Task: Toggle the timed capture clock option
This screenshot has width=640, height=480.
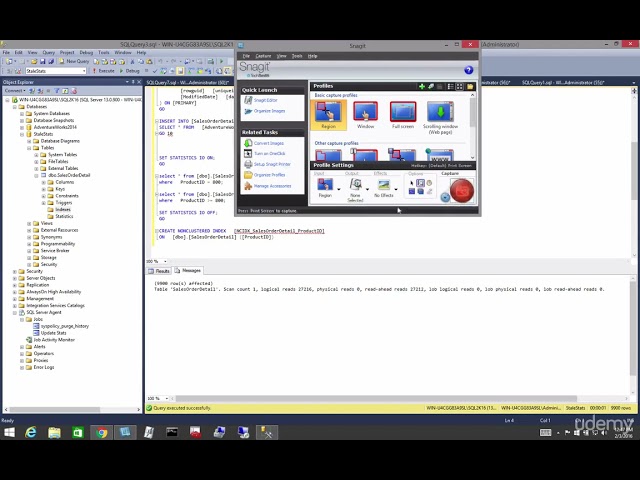Action: (429, 183)
